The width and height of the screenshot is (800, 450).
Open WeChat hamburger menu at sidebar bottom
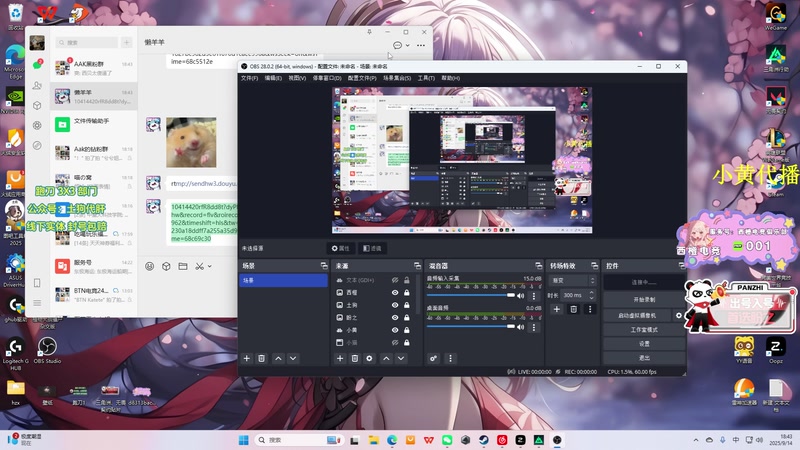[37, 303]
